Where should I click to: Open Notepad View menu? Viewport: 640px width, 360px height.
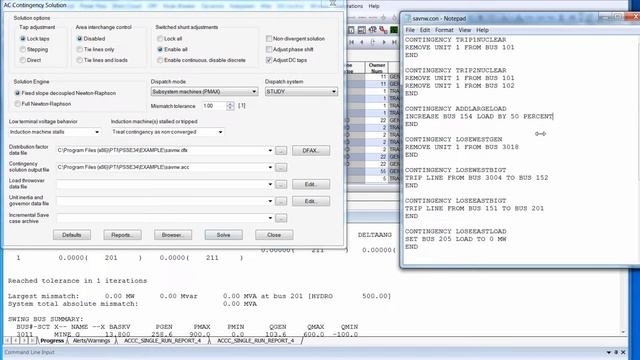pyautogui.click(x=464, y=30)
